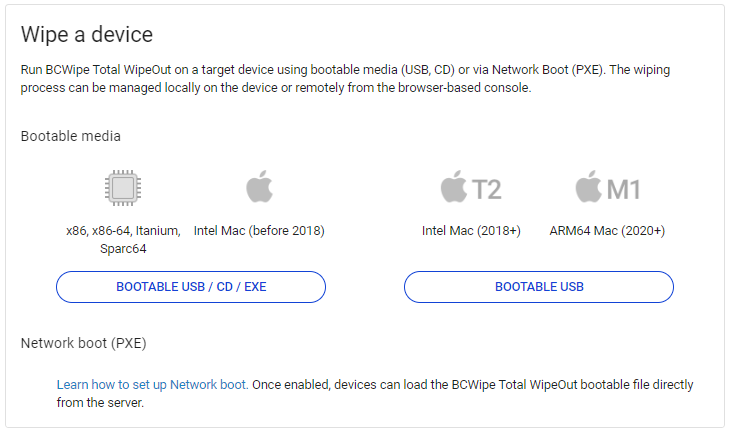The height and width of the screenshot is (446, 748).
Task: Click the gray M1 chip lettering
Action: 623,190
